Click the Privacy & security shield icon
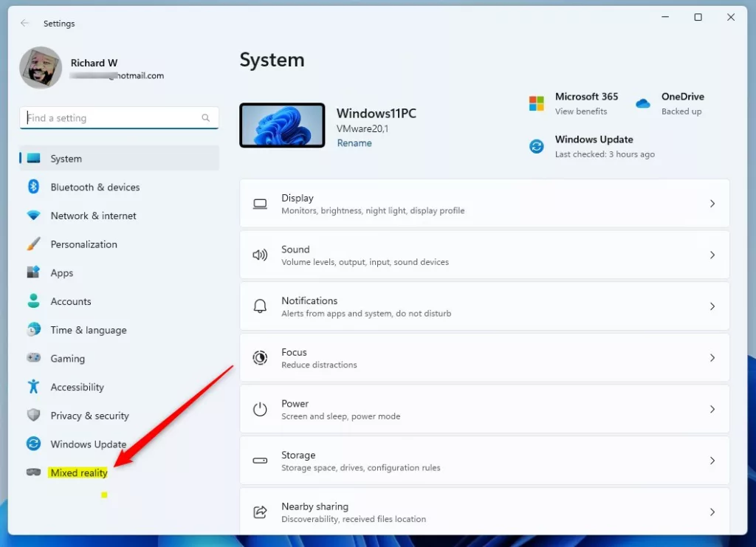Screen dimensions: 756x547 [33, 416]
